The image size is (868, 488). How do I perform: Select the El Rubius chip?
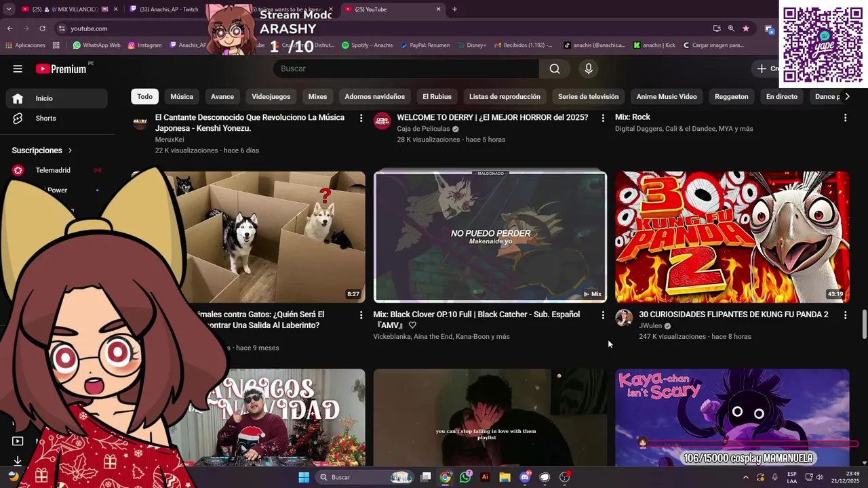pyautogui.click(x=437, y=96)
